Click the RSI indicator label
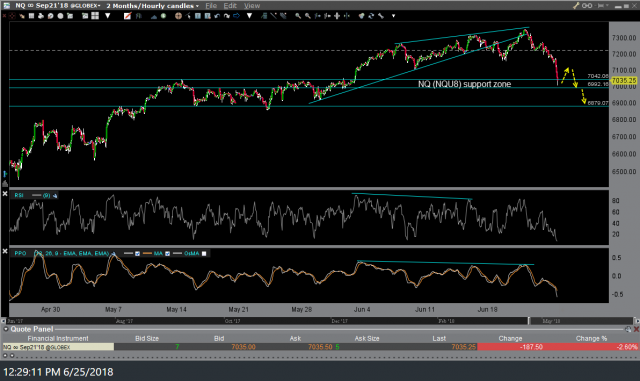Image resolution: width=640 pixels, height=381 pixels. point(19,195)
